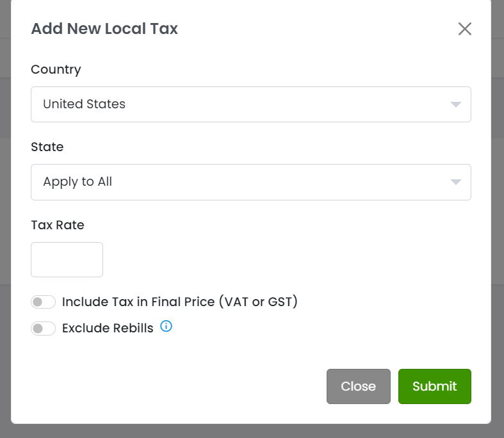Click the 'State' field label
504x438 pixels.
pos(47,147)
